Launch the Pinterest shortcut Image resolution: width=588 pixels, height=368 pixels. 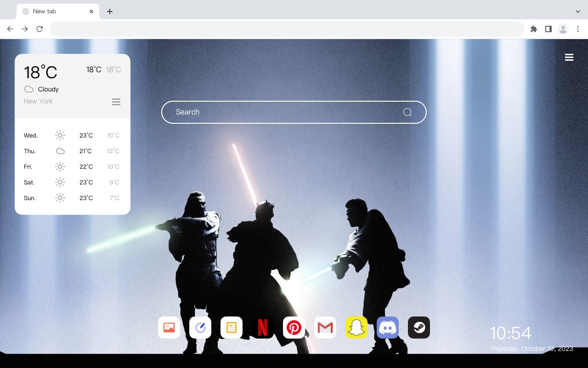pyautogui.click(x=294, y=328)
